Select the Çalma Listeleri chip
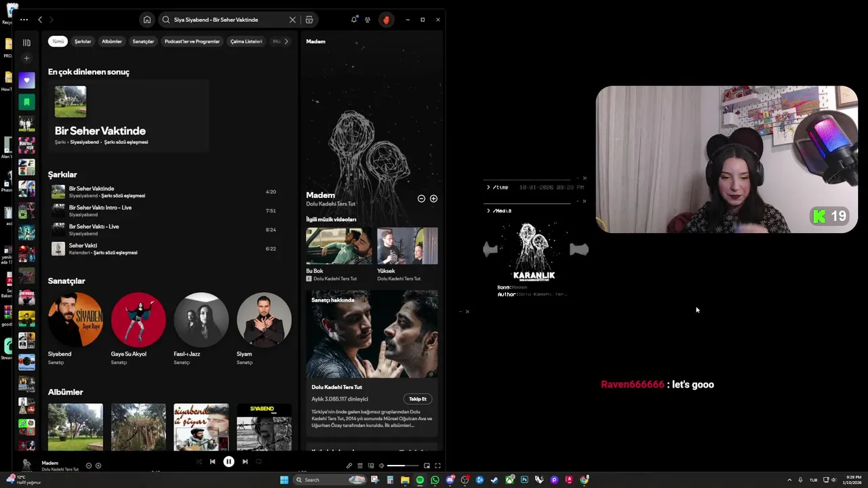Viewport: 868px width, 488px height. click(x=246, y=41)
